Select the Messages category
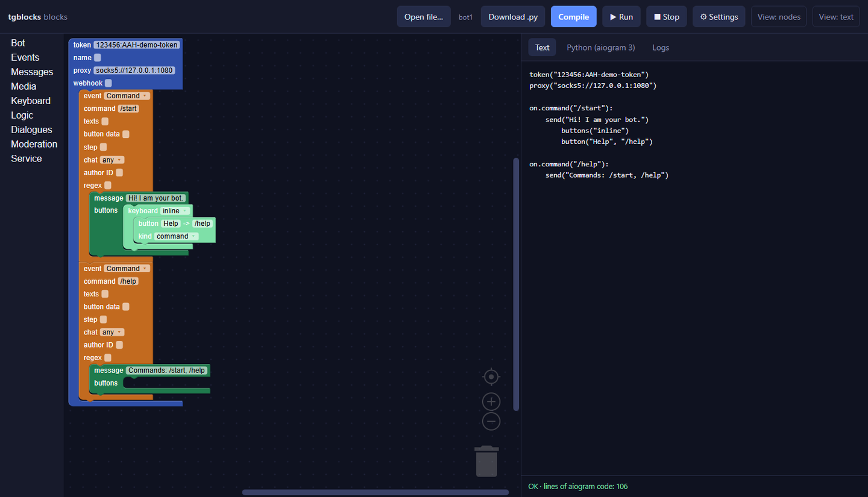Screen dimensions: 868x497 pos(32,72)
